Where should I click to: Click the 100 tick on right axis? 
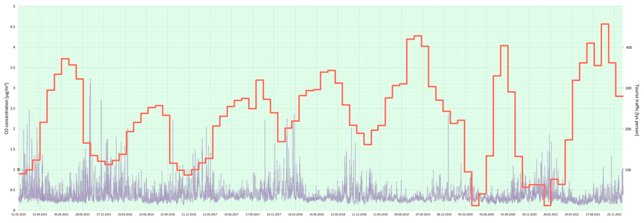point(628,170)
